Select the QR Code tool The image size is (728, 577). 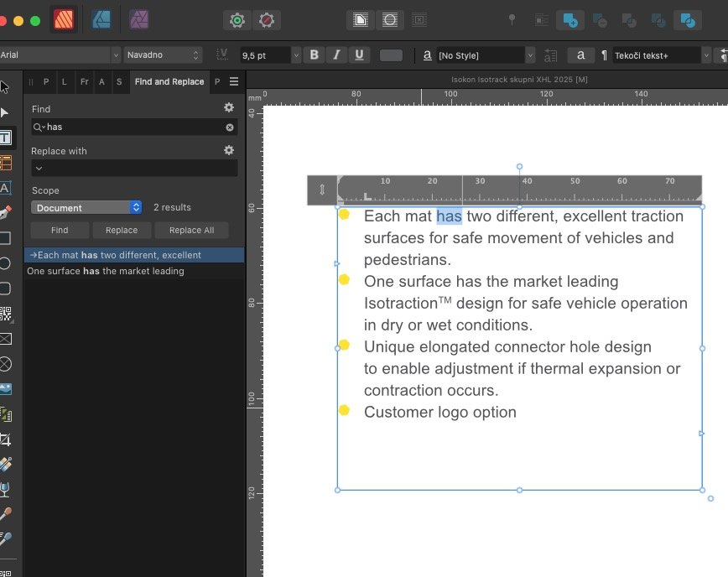click(x=6, y=314)
